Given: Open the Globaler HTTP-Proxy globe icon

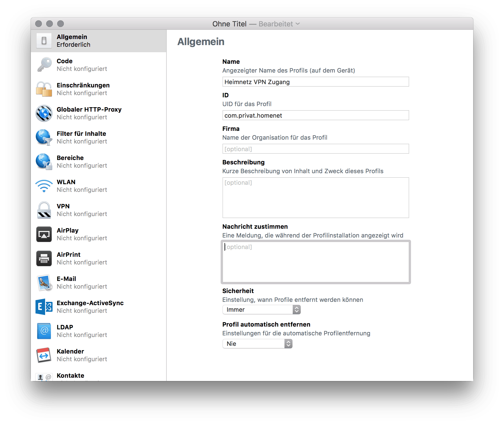Looking at the screenshot, I should click(x=44, y=113).
